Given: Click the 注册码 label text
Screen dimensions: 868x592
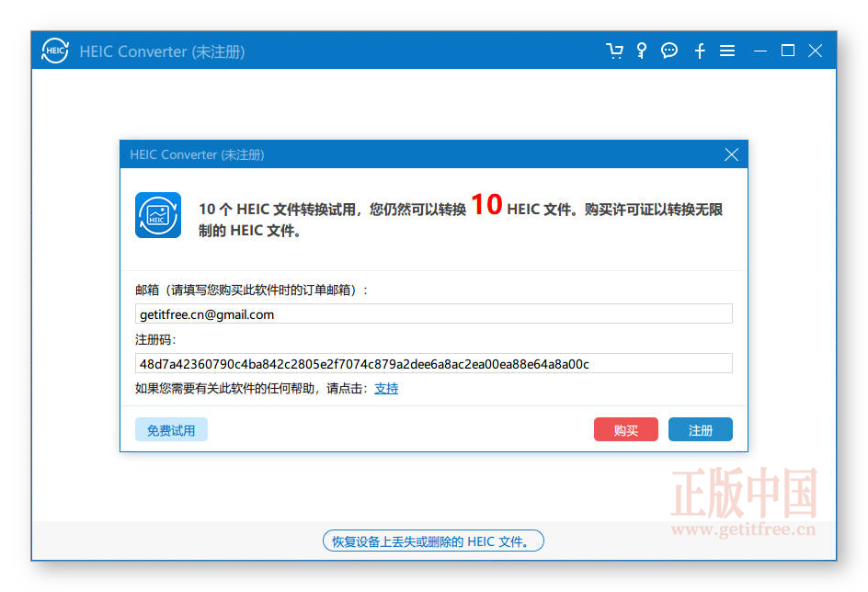Looking at the screenshot, I should [155, 339].
